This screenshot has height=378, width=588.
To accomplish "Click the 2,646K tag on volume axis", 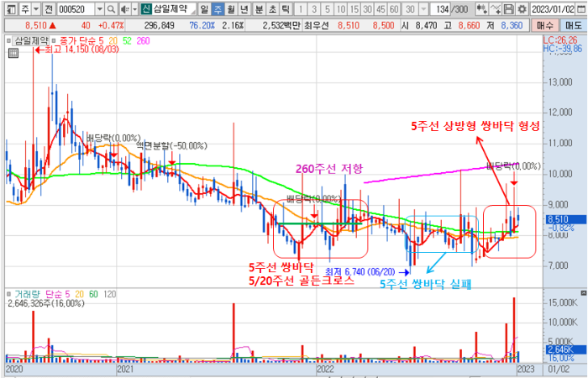I will (x=564, y=349).
